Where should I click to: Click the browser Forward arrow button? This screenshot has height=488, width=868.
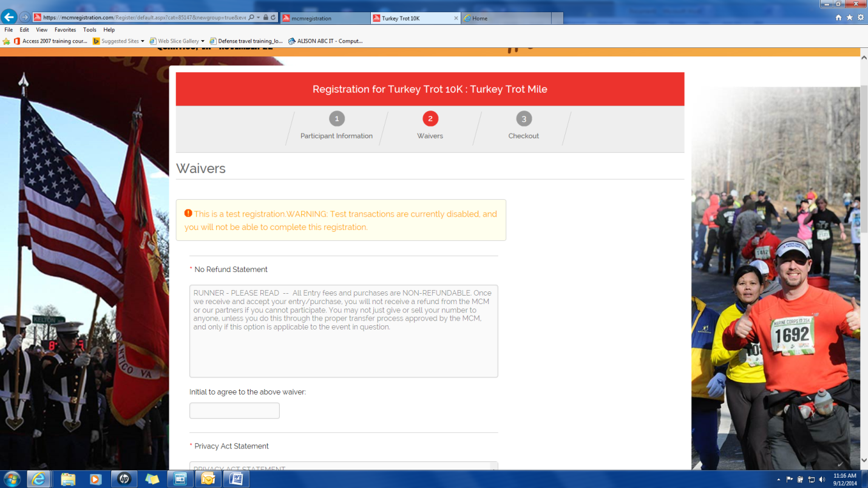pyautogui.click(x=24, y=17)
